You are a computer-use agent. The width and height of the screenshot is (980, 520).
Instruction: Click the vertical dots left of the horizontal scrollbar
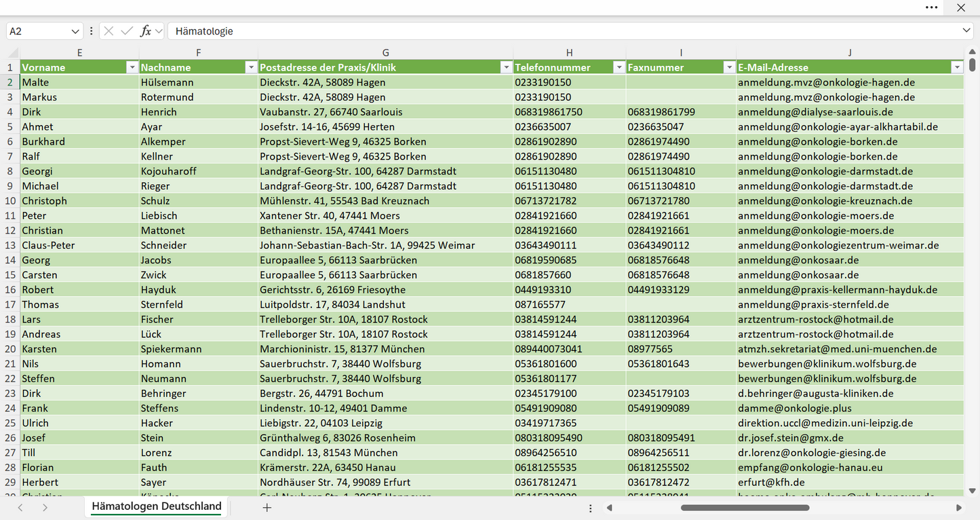click(x=591, y=508)
